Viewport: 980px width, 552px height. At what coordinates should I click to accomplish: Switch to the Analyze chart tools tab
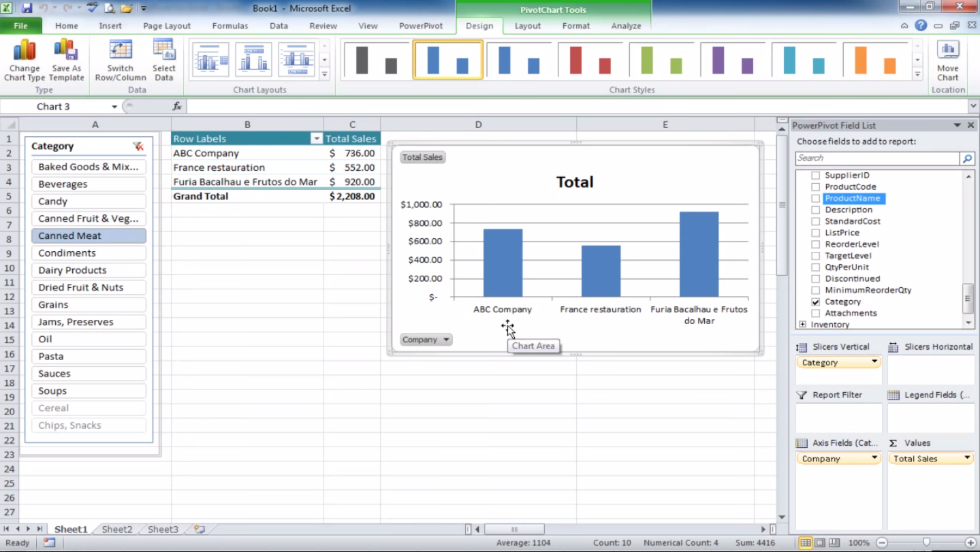[x=626, y=26]
